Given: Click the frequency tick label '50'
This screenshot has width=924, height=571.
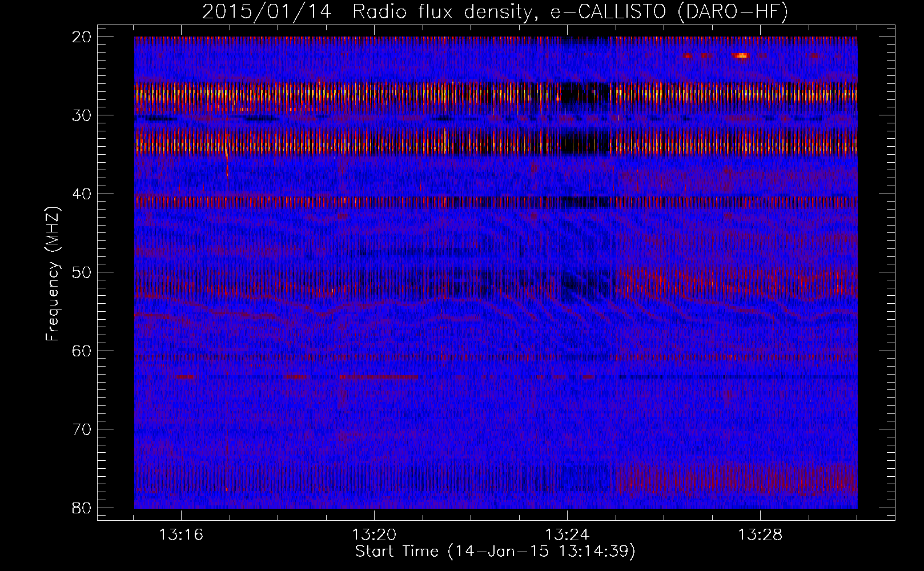Looking at the screenshot, I should 82,272.
